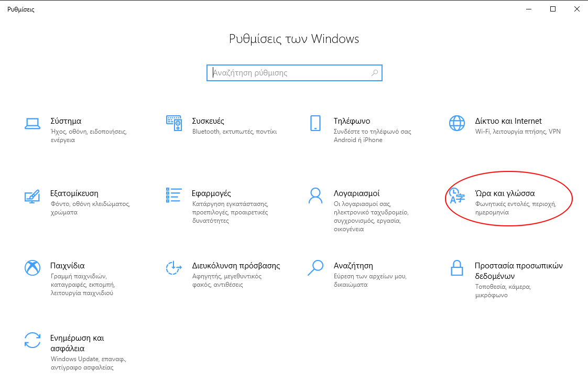588x391 pixels.
Task: Click the Λογαριασμοί person icon
Action: tap(315, 195)
